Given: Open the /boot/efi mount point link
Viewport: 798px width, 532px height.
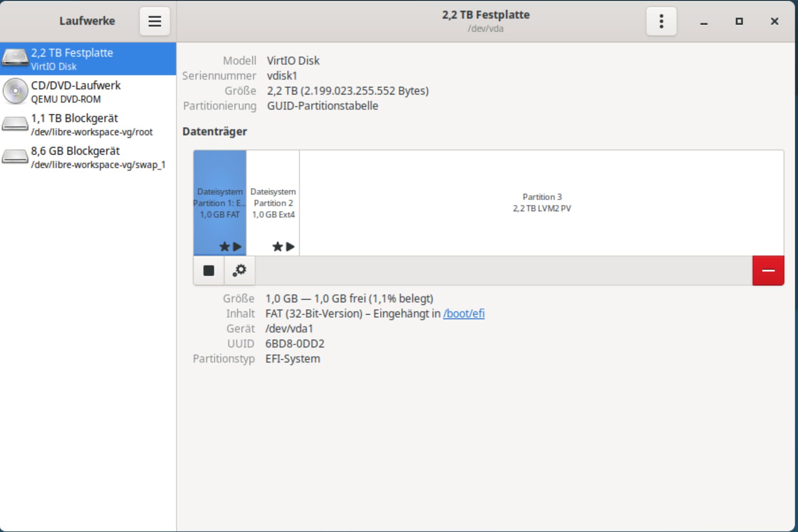Looking at the screenshot, I should coord(463,314).
